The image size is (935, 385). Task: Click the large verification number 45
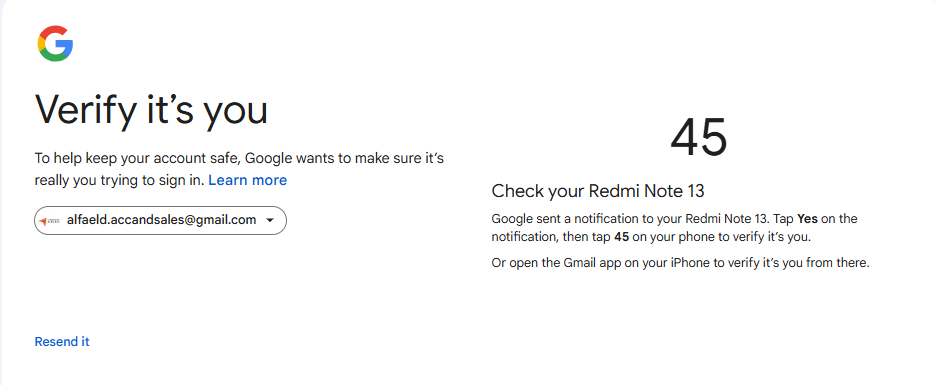[x=699, y=138]
